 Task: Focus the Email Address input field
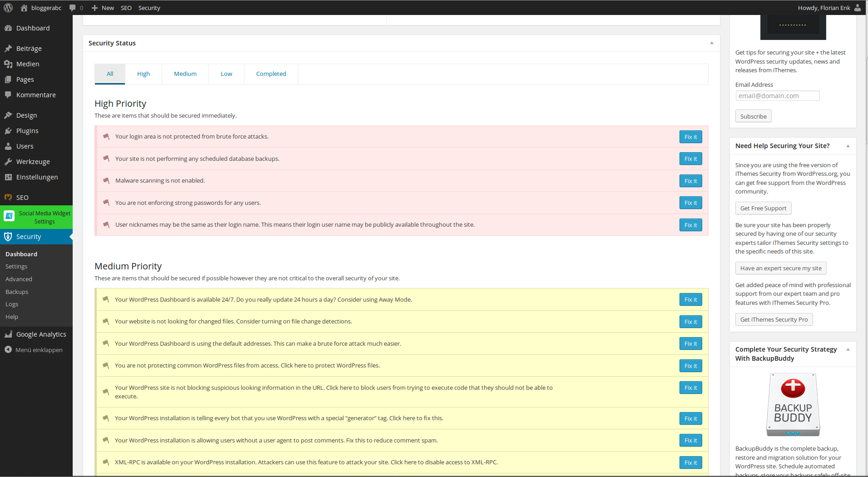click(x=778, y=96)
